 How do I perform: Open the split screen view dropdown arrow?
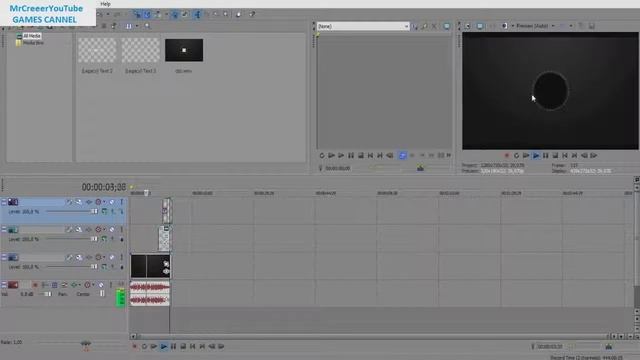tap(513, 26)
